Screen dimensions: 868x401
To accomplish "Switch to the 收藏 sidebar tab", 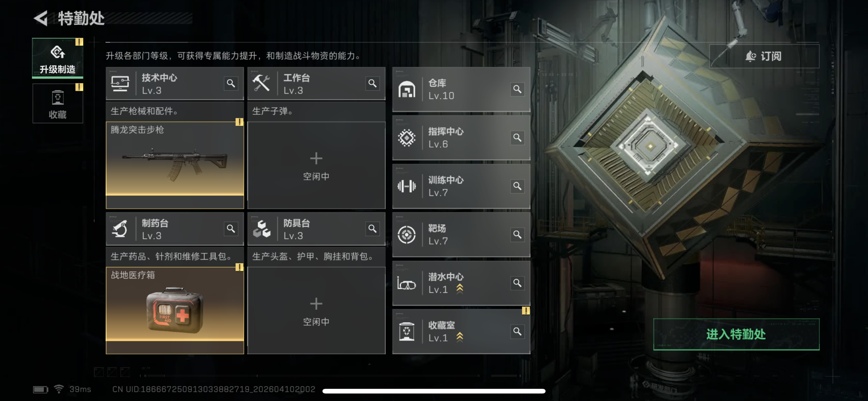I will [x=57, y=103].
